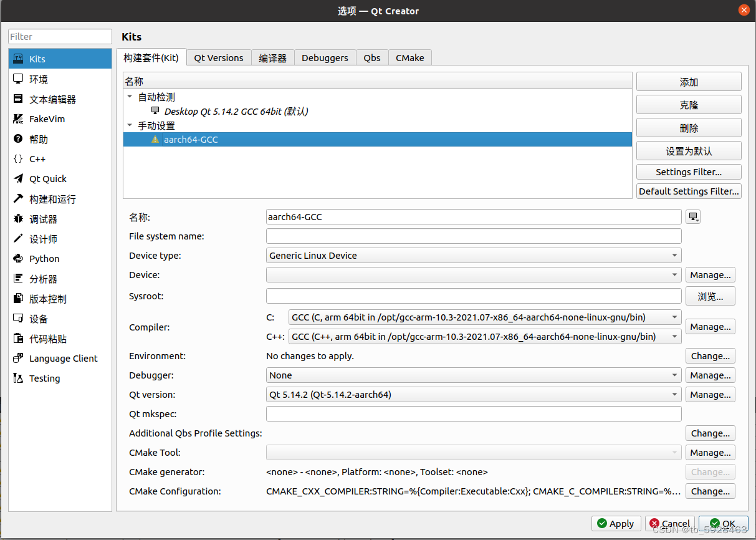
Task: Click the Qt mkspec input field
Action: [x=474, y=414]
